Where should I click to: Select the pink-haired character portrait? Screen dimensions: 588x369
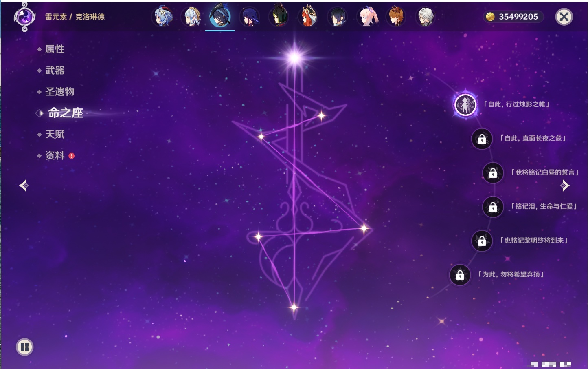[x=367, y=17]
